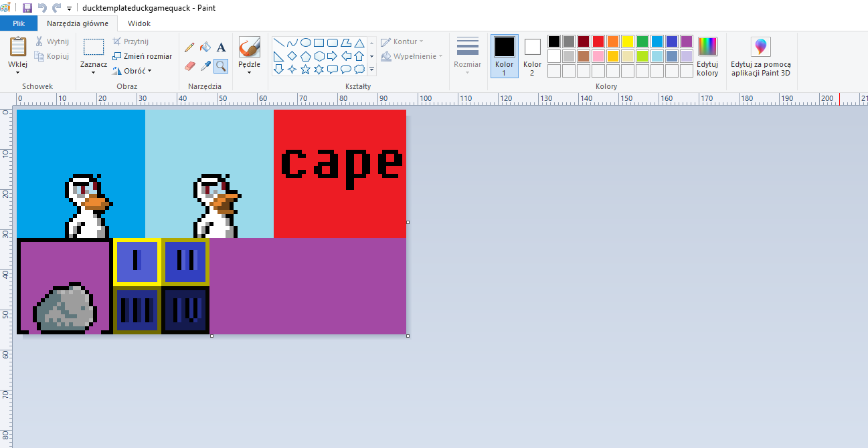The width and height of the screenshot is (868, 448).
Task: Choose the rectangle shape
Action: [319, 43]
